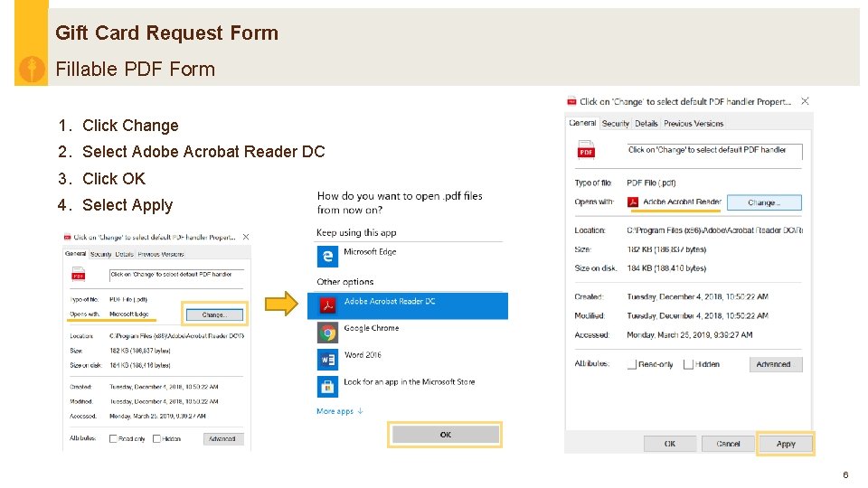Image resolution: width=868 pixels, height=488 pixels.
Task: Click Location path in right dialog
Action: point(714,230)
